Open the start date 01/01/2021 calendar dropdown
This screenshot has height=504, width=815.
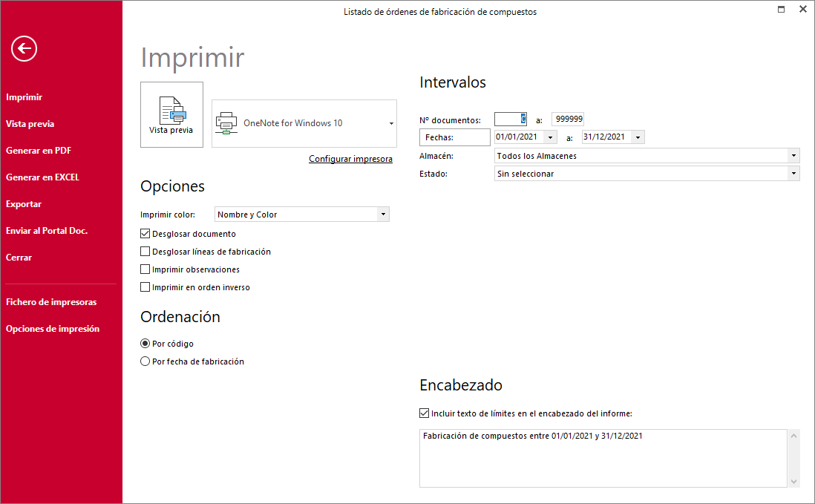tap(550, 137)
